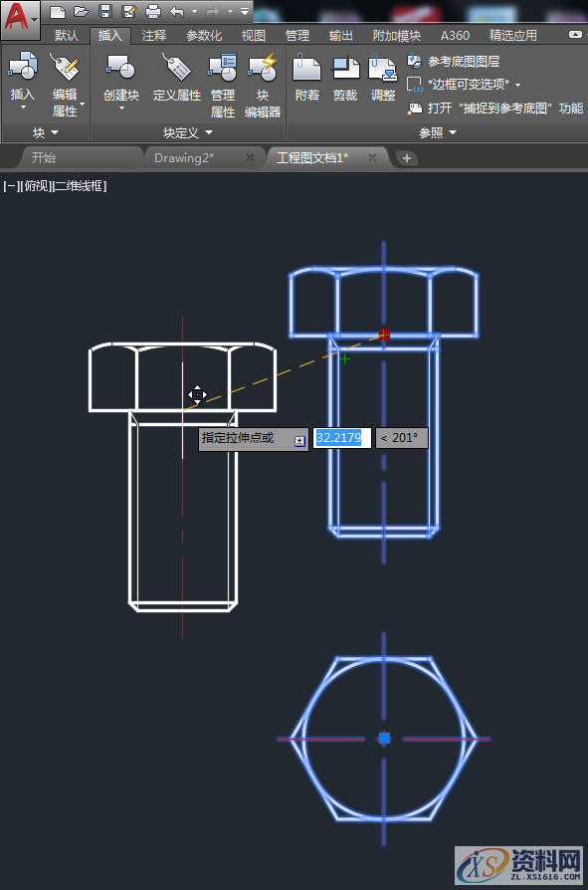Select the 附加模块 ribbon tab

[397, 35]
